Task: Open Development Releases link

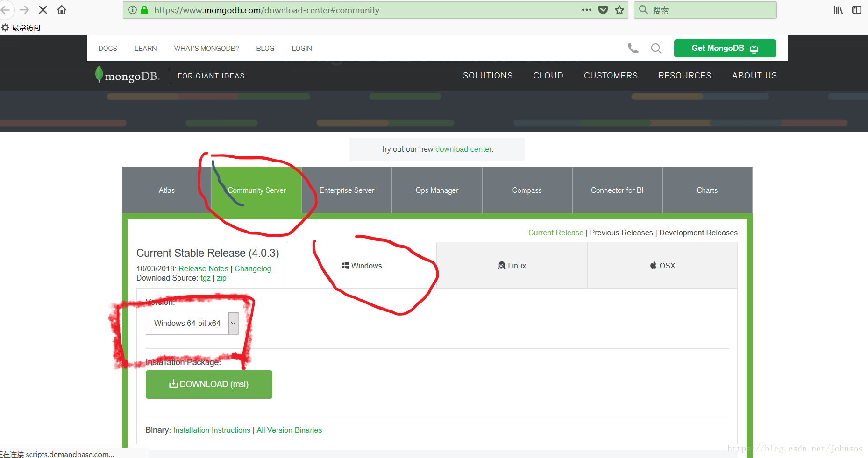Action: coord(698,233)
